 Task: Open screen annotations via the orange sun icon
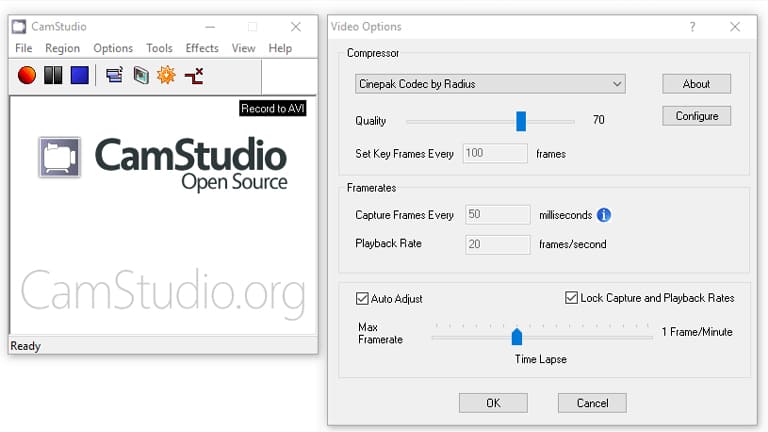pyautogui.click(x=167, y=75)
